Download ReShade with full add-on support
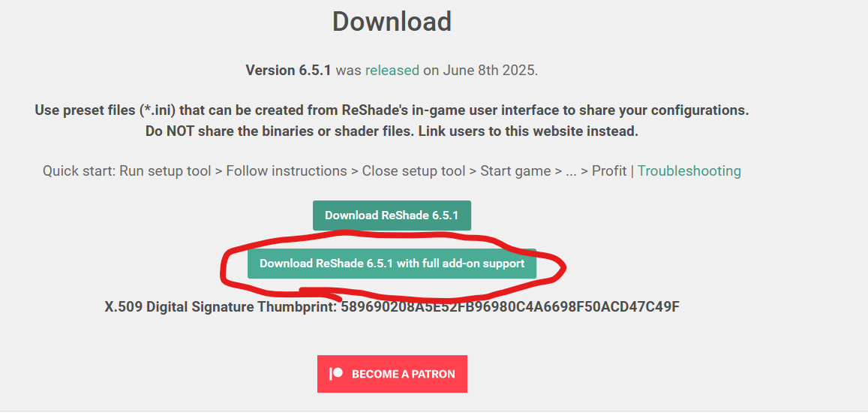 tap(392, 264)
